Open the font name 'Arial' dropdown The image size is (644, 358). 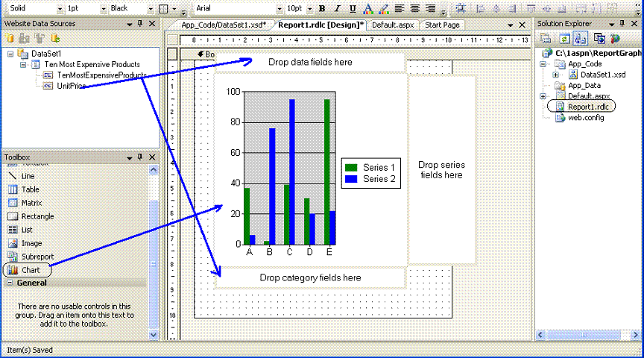[x=280, y=9]
